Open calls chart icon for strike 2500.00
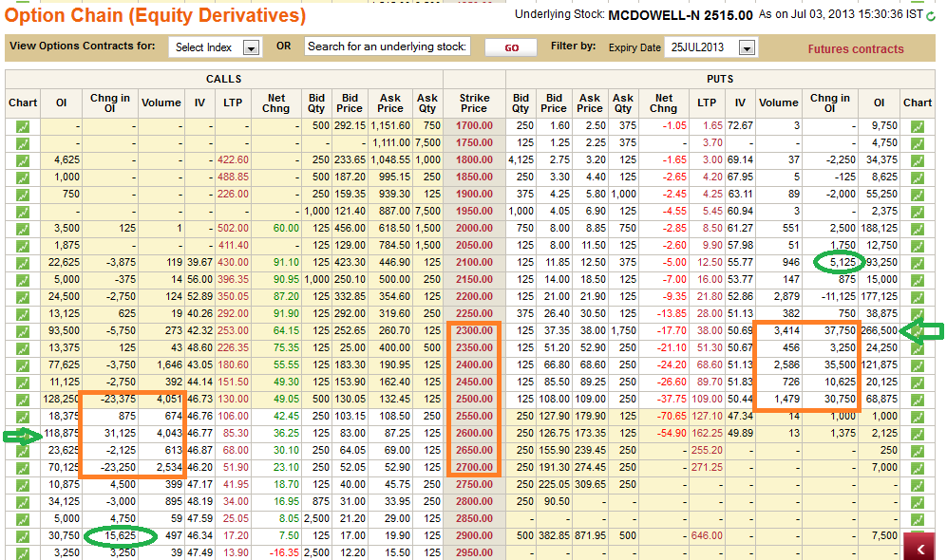Screen dimensions: 947x560 click(x=23, y=400)
